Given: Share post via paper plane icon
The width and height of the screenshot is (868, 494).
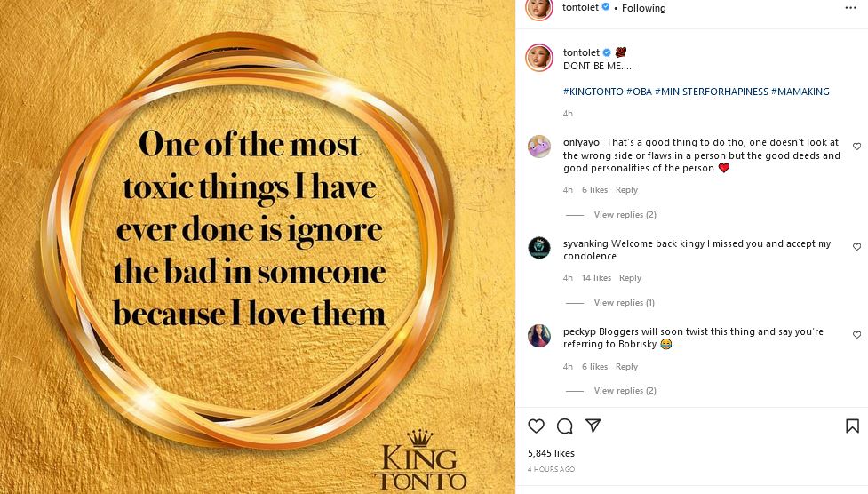Looking at the screenshot, I should [593, 426].
